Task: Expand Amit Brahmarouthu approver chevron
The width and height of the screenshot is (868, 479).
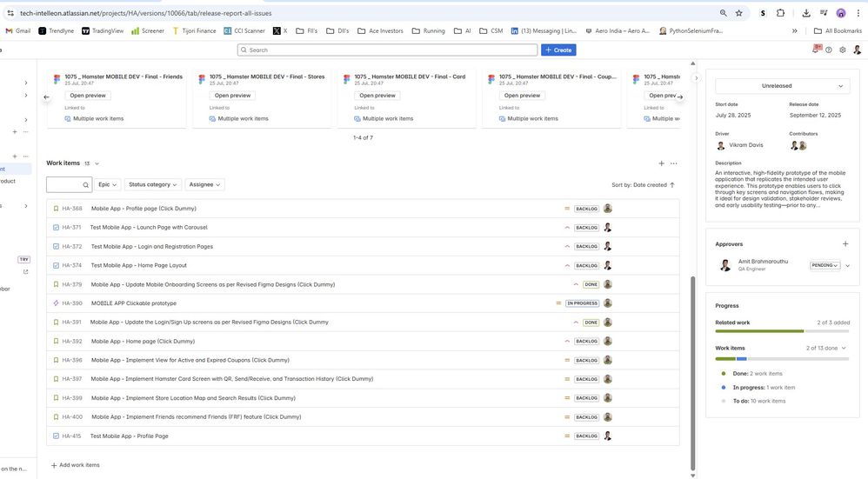Action: click(847, 265)
